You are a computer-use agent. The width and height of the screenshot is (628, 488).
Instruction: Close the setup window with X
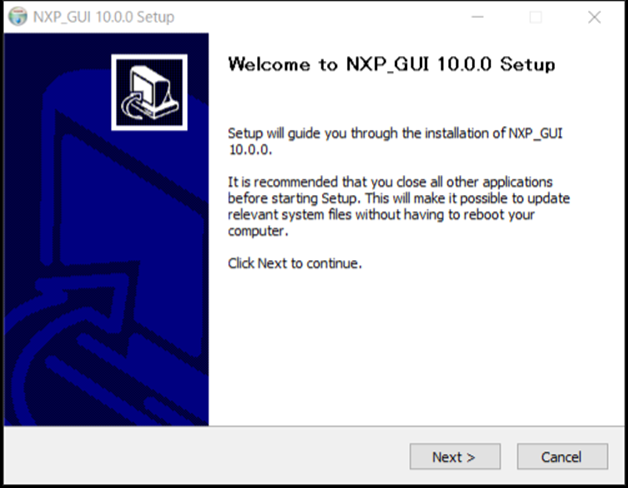[x=594, y=17]
